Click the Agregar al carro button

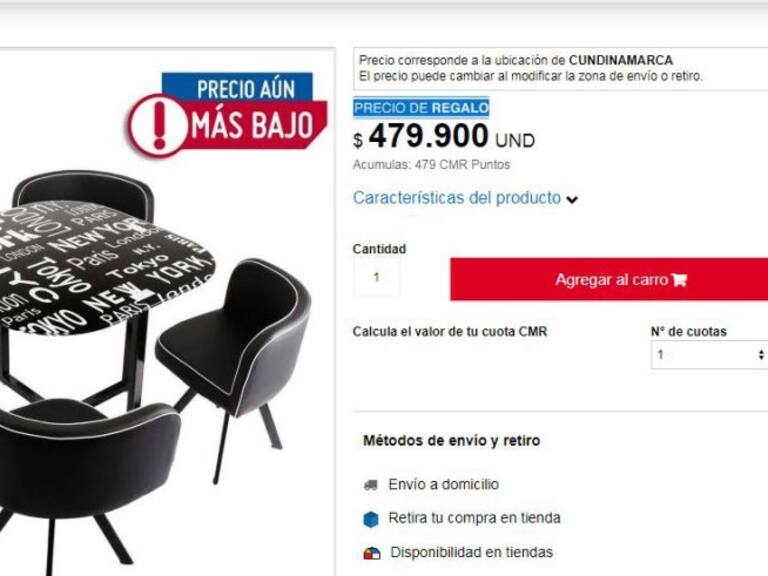609,279
